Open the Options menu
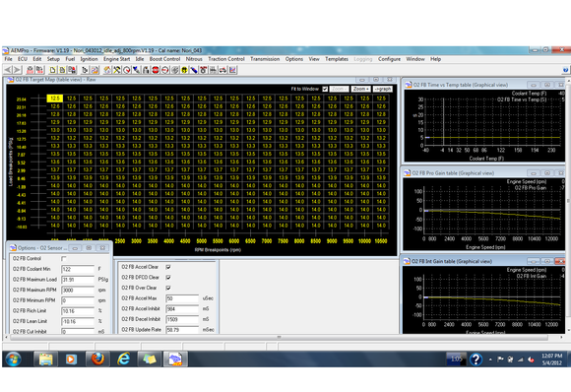 click(294, 59)
